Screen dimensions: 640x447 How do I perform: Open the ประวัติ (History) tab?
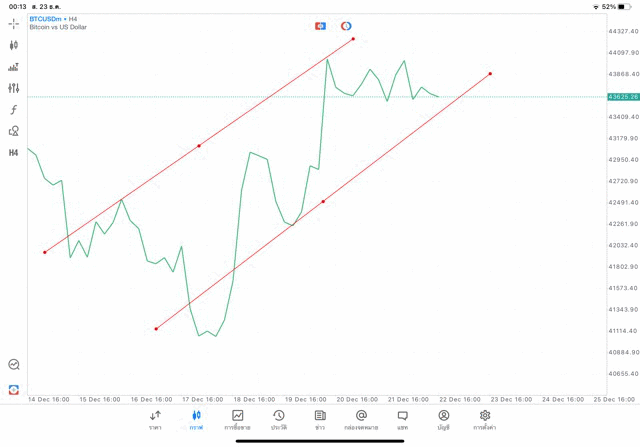(x=279, y=420)
